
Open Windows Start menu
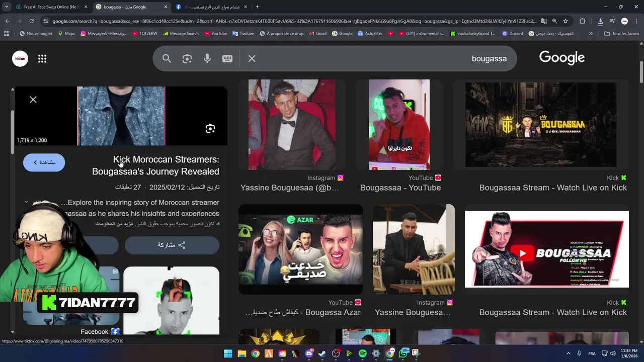[228, 353]
